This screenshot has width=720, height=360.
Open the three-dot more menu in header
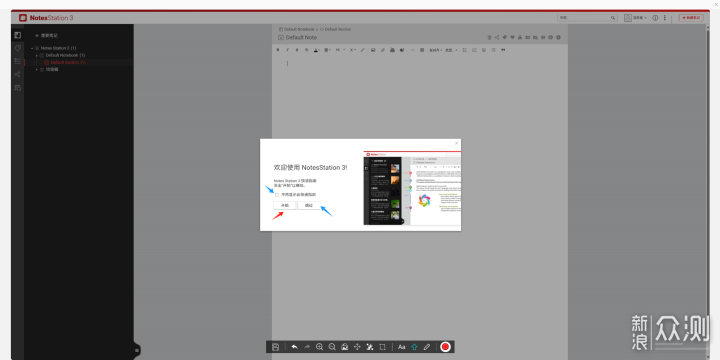point(664,18)
